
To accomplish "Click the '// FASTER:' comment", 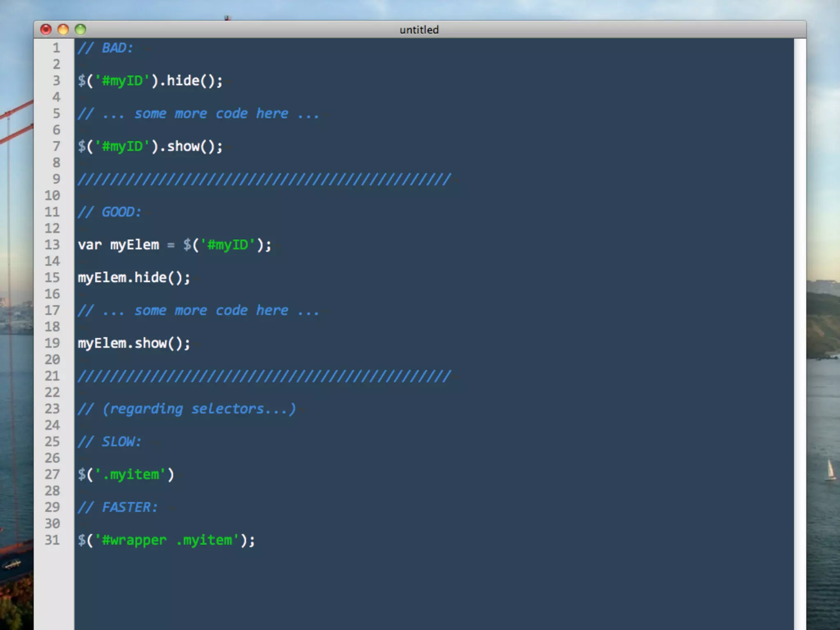I will pyautogui.click(x=118, y=507).
